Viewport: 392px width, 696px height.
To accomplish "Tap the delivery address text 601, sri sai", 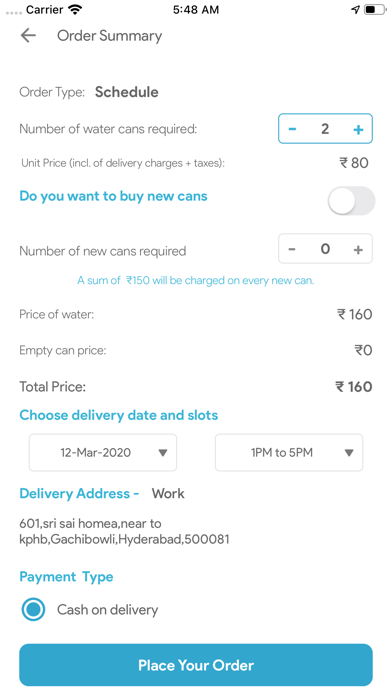I will (x=124, y=531).
